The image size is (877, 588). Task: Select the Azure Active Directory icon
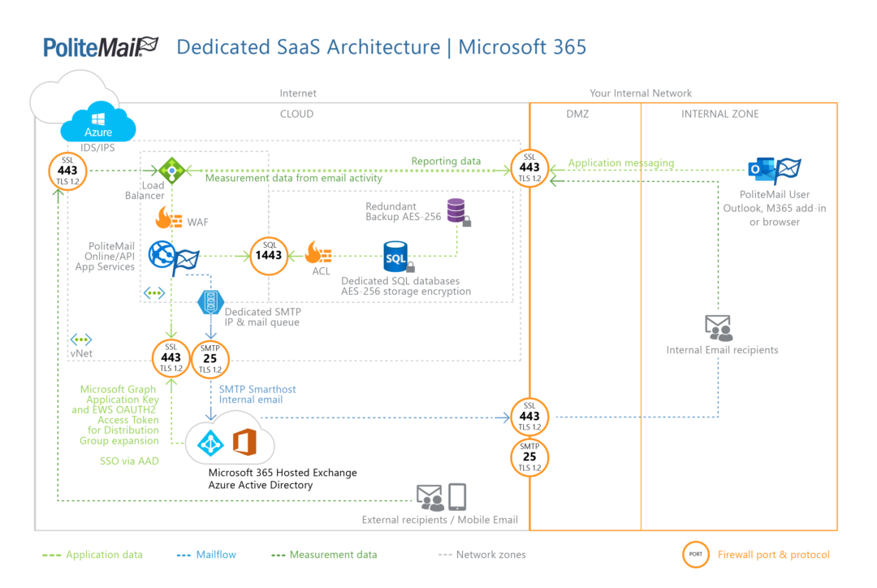211,443
